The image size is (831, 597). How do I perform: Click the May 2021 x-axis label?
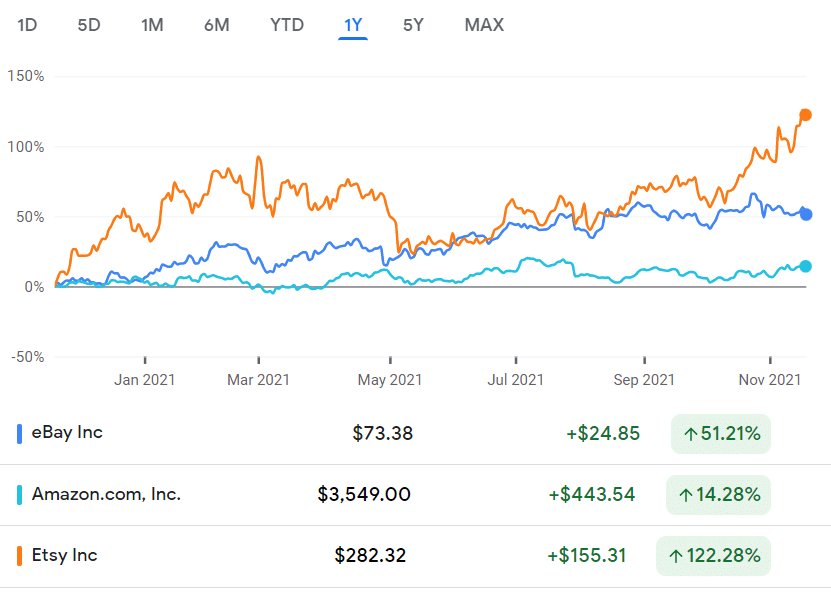390,380
